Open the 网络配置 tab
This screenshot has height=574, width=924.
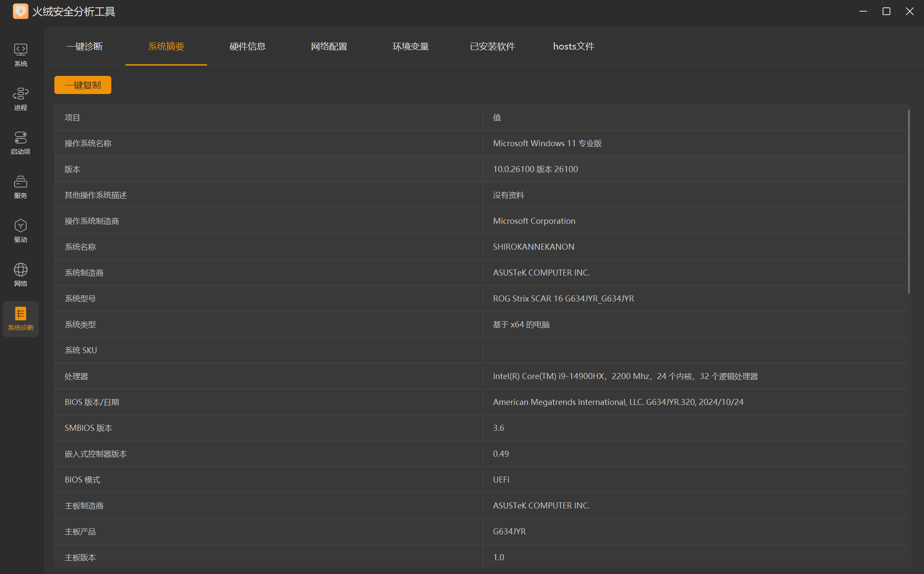[329, 46]
